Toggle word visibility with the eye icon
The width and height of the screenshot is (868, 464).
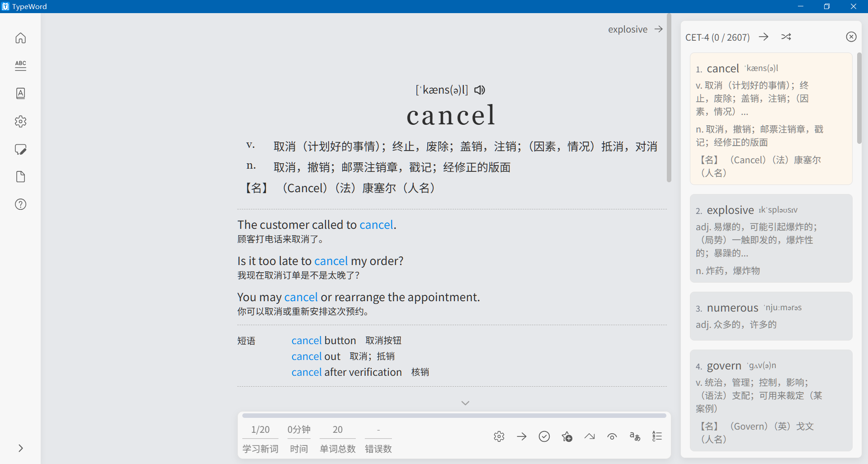pos(612,436)
